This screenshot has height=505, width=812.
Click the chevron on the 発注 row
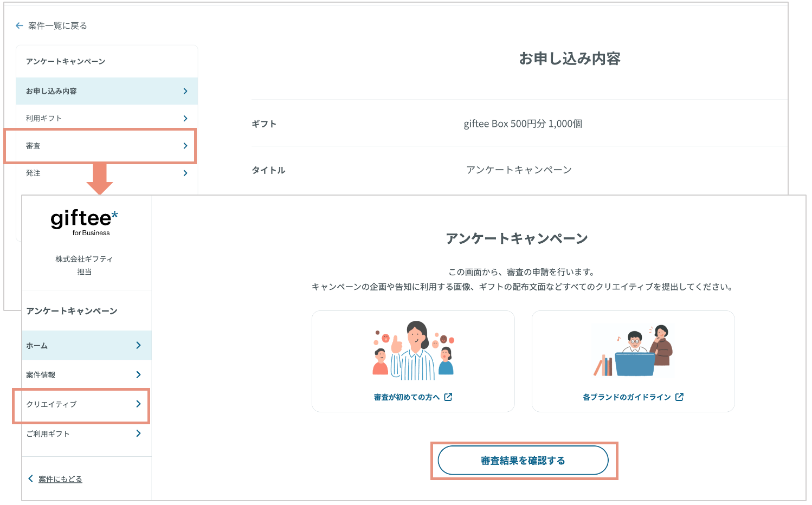point(185,173)
